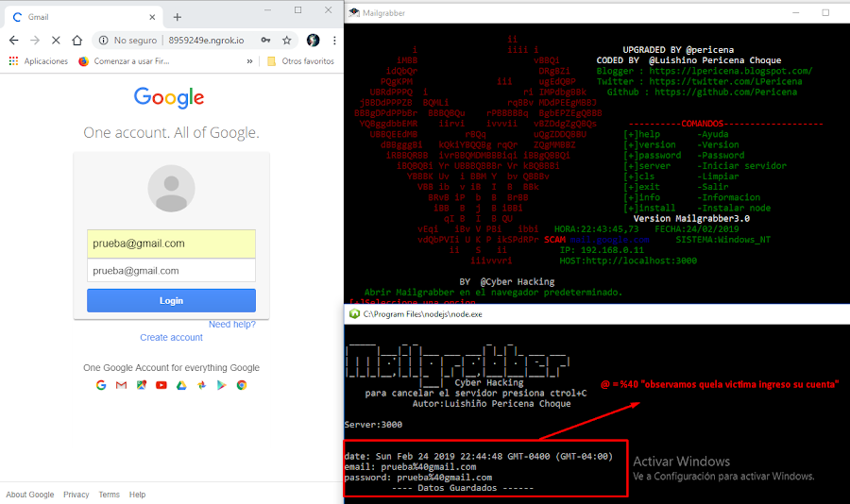Click the email: prueba%40gmail.com log line
This screenshot has height=504, width=850.
[x=411, y=467]
